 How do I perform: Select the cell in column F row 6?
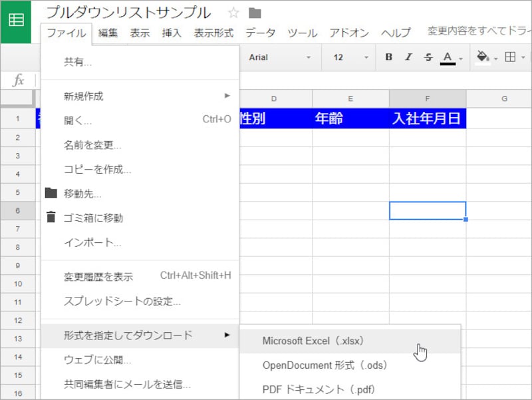(427, 210)
